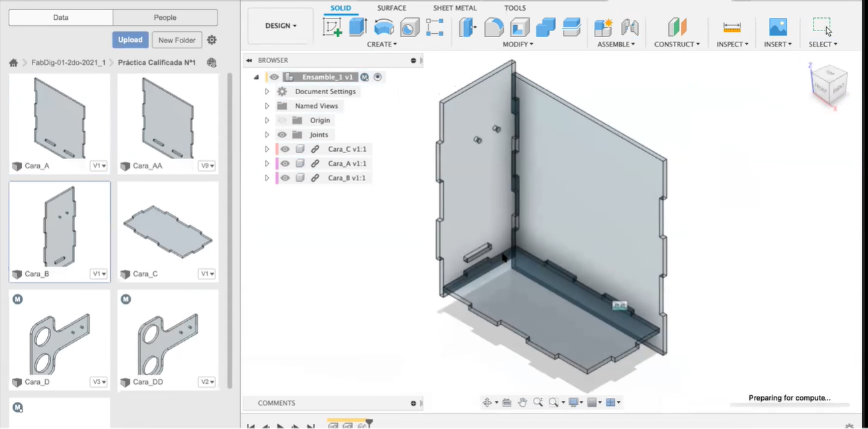Select the Joint tool
868x429 pixels.
coord(630,27)
